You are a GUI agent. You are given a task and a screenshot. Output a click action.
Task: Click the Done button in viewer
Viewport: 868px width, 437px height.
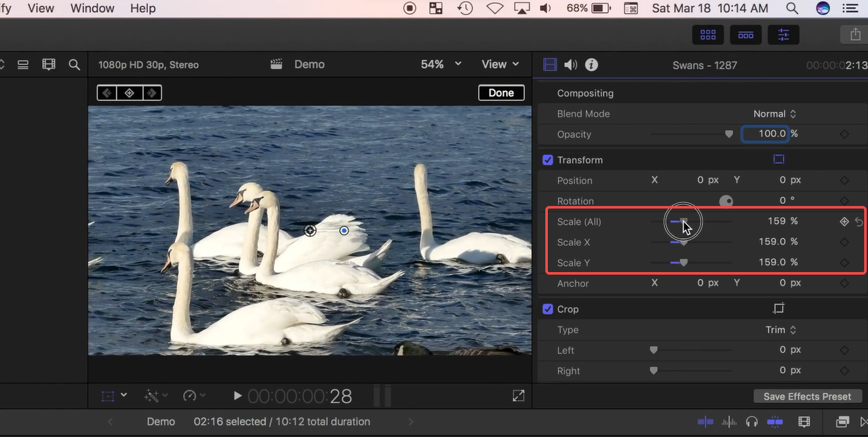501,93
